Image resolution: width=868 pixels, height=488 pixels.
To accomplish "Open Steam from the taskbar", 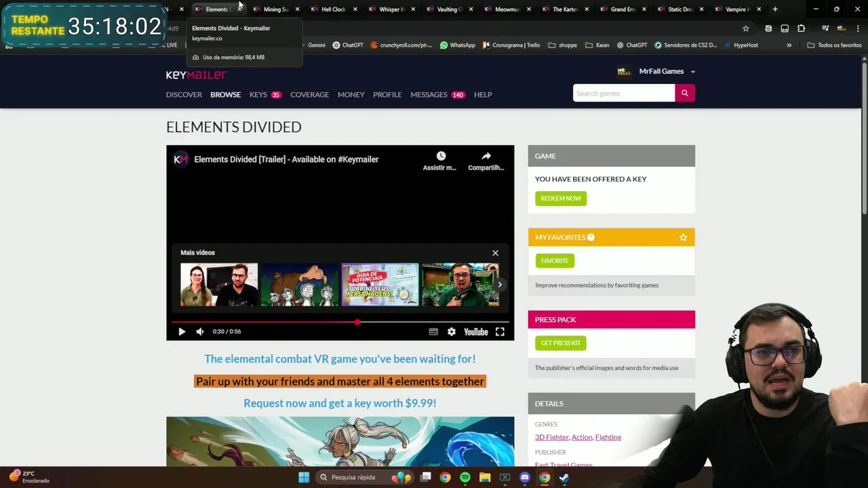I will (564, 477).
